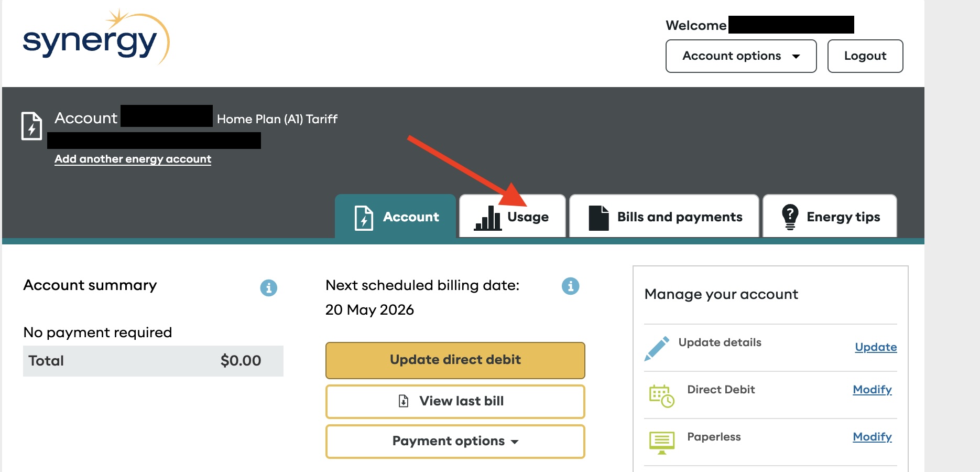Click 'No payment required' text

pyautogui.click(x=98, y=332)
